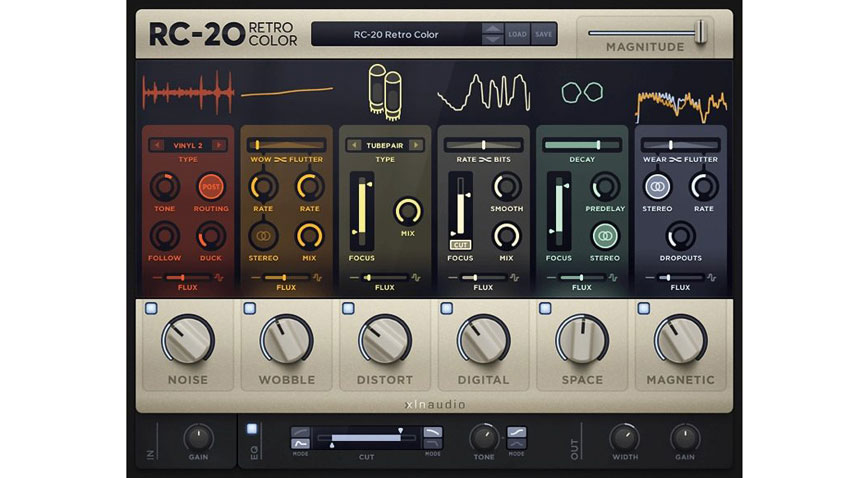Click the Noise DUCK knob
850x478 pixels.
click(211, 236)
